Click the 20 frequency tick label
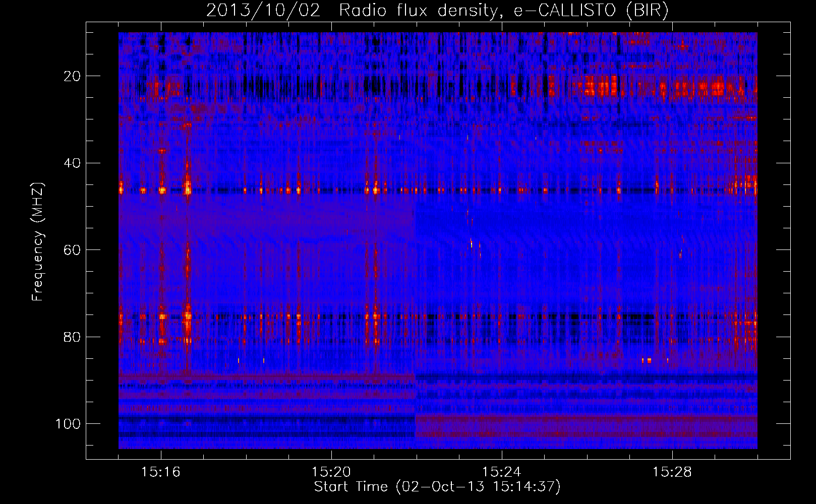The height and width of the screenshot is (504, 816). 72,76
